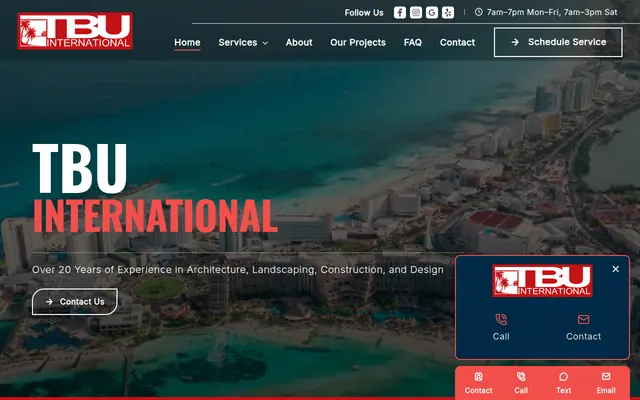Click the TBU International header logo
Image resolution: width=640 pixels, height=400 pixels.
pos(75,31)
